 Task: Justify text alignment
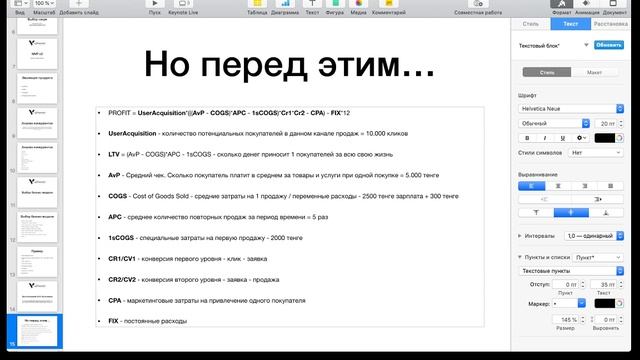coord(611,186)
